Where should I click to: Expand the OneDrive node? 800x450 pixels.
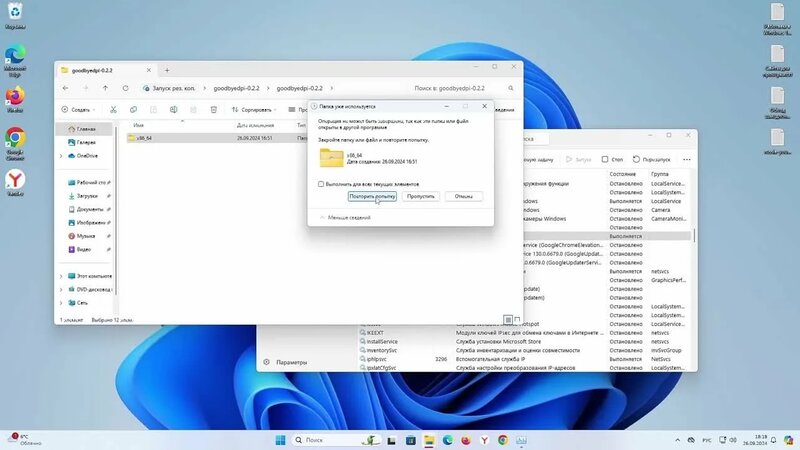tap(61, 156)
